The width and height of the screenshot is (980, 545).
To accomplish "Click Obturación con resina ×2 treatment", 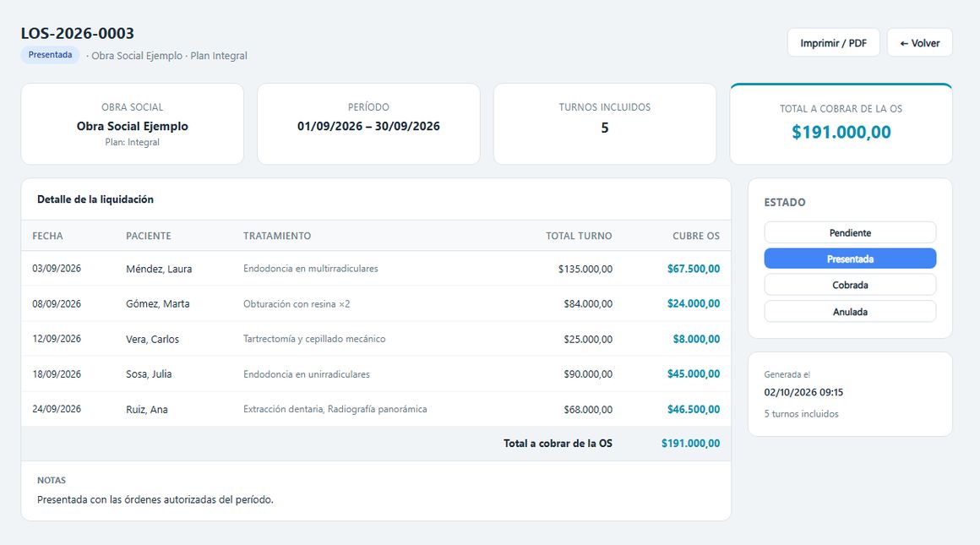I will click(297, 303).
